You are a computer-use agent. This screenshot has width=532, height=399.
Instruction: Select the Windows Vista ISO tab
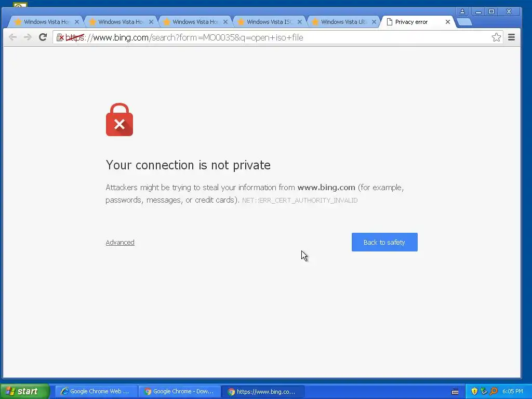(269, 22)
